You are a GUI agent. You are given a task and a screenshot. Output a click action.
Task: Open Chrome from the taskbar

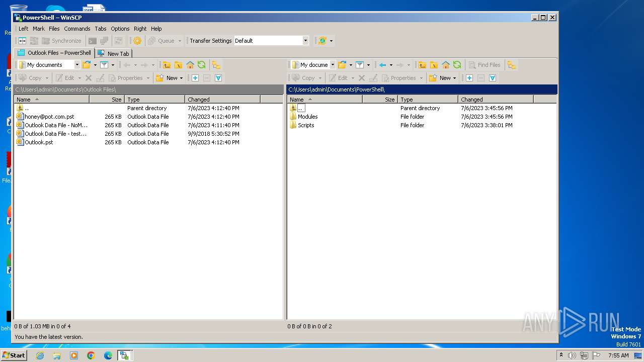91,355
